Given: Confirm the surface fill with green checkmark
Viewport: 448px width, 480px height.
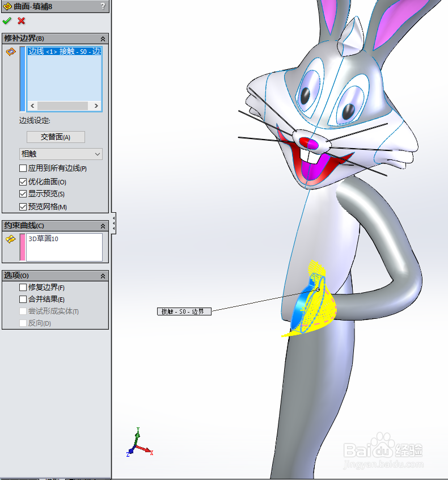Looking at the screenshot, I should pyautogui.click(x=7, y=21).
